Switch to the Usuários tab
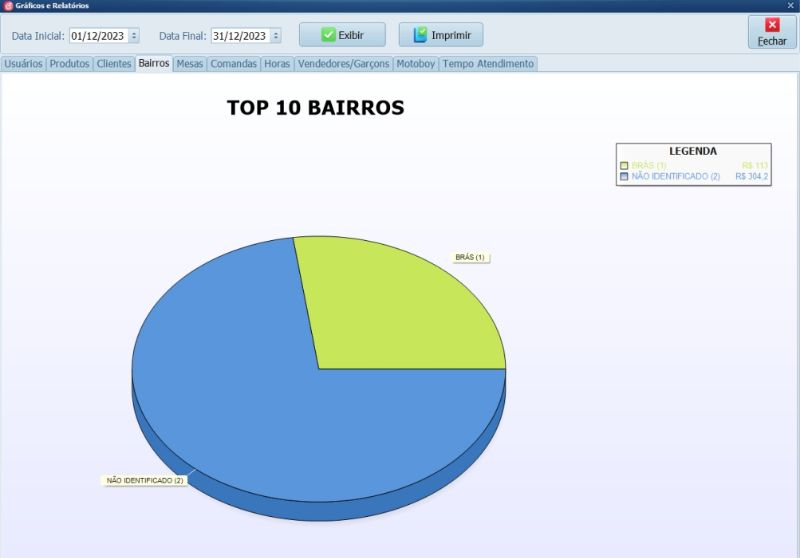Viewport: 800px width, 558px height. pos(23,63)
